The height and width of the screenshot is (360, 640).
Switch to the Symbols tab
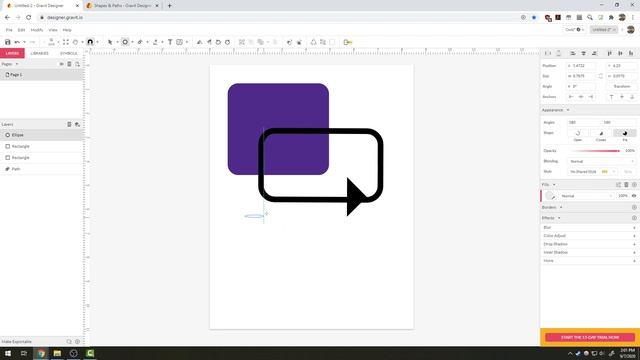coord(69,53)
